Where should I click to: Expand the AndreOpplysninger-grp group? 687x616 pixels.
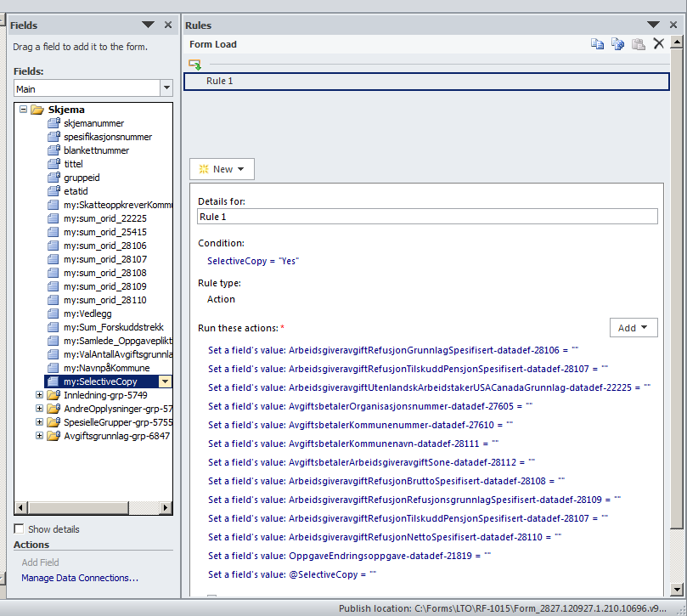pyautogui.click(x=39, y=408)
